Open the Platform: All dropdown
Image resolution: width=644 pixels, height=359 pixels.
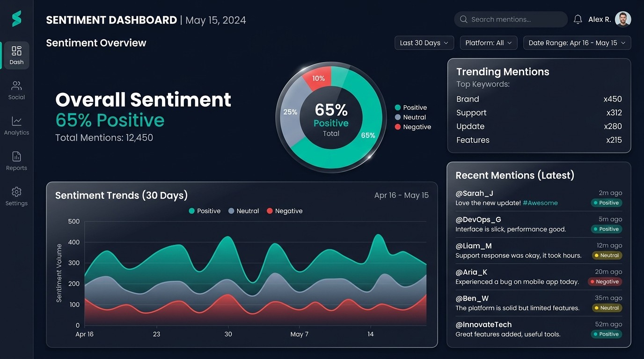coord(488,43)
